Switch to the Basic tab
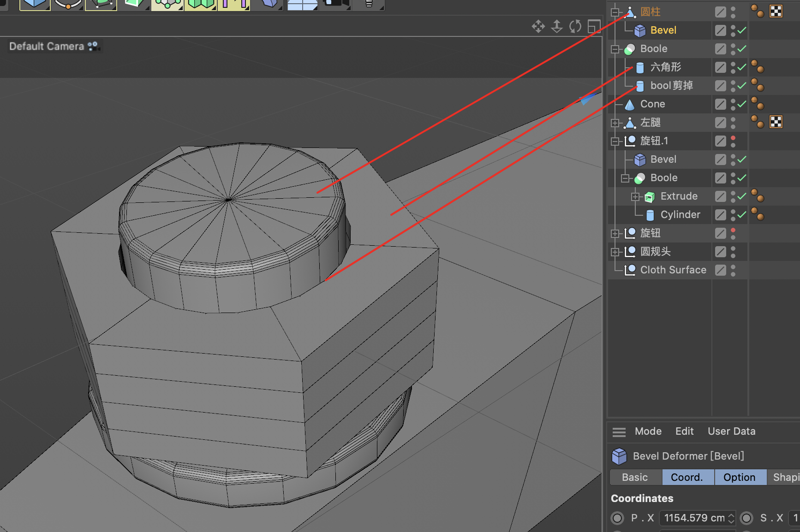The height and width of the screenshot is (532, 800). pos(635,478)
